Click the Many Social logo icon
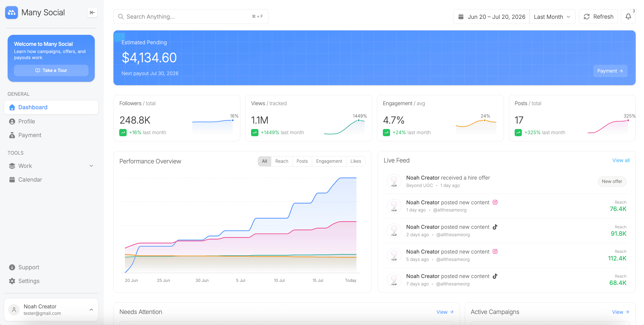This screenshot has height=325, width=644. click(x=11, y=13)
